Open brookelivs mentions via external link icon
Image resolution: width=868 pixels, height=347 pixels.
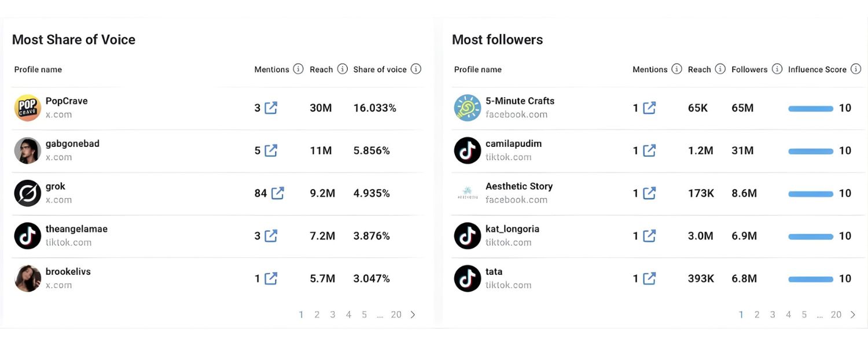pyautogui.click(x=270, y=278)
